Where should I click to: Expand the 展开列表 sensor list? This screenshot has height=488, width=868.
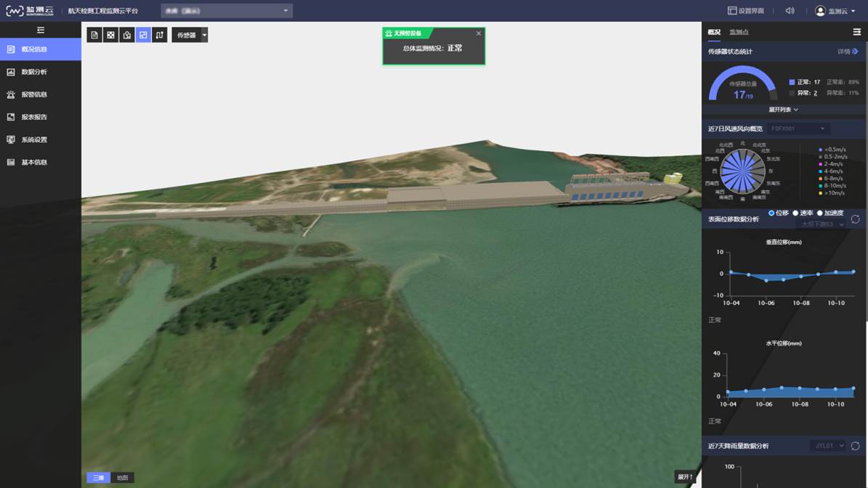(x=783, y=110)
